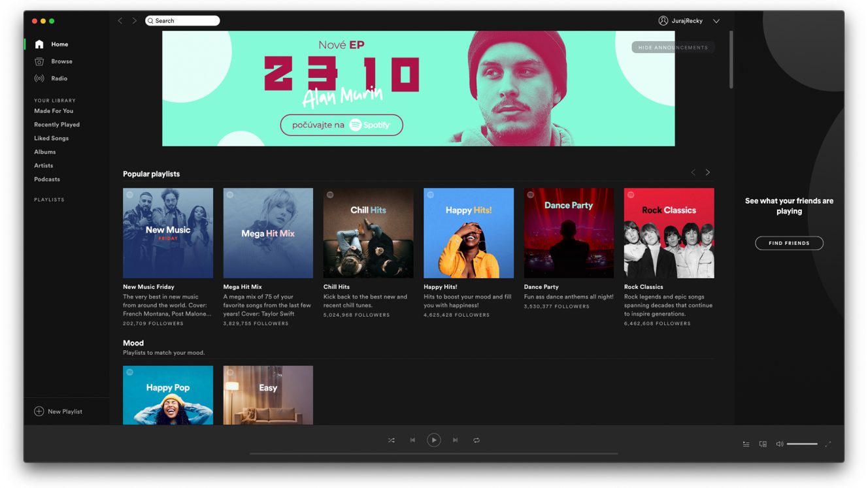
Task: Skip to next track
Action: [x=456, y=440]
